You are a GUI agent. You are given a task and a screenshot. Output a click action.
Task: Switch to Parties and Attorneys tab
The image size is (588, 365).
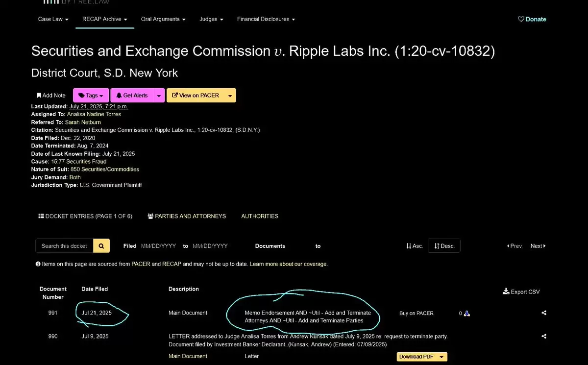click(x=187, y=216)
